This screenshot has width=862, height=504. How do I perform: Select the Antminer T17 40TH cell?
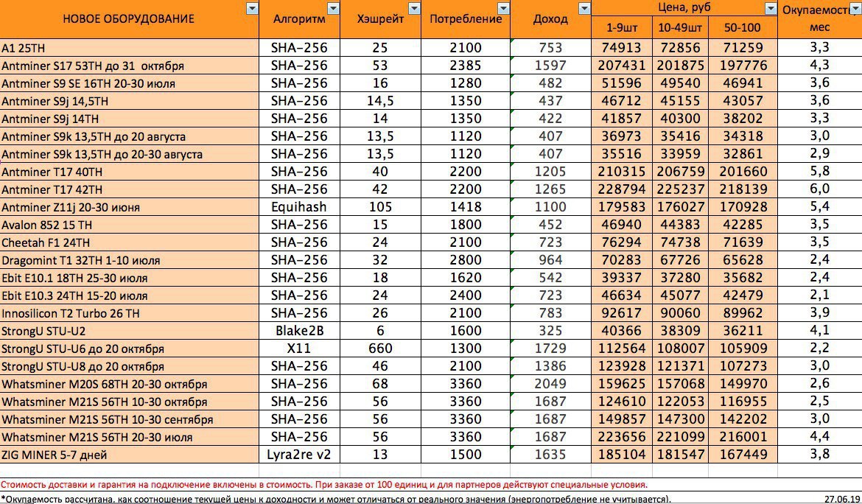[x=129, y=172]
